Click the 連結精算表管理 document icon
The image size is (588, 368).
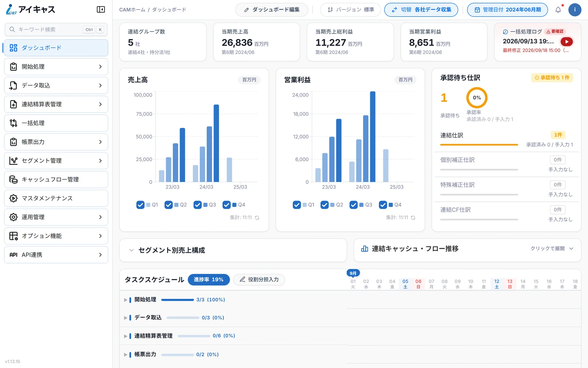pos(13,104)
